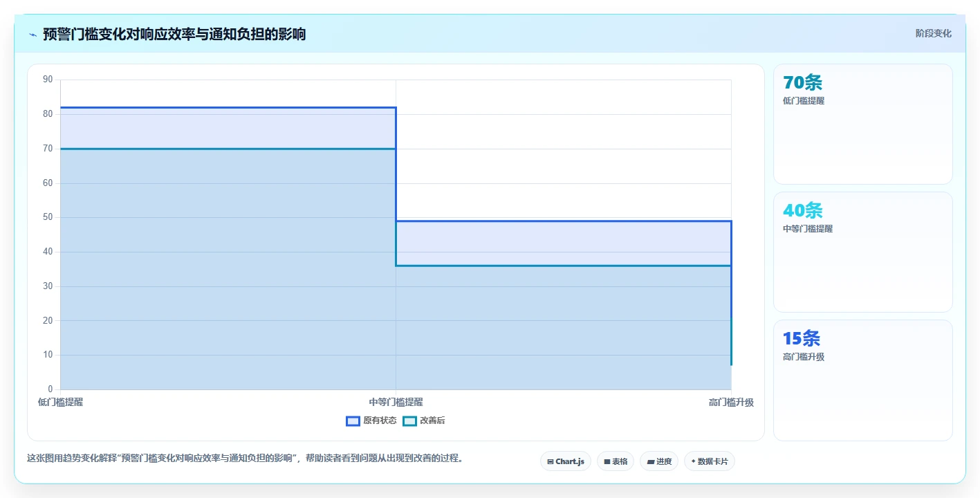
Task: Click the 50 y-axis value
Action: (x=48, y=217)
